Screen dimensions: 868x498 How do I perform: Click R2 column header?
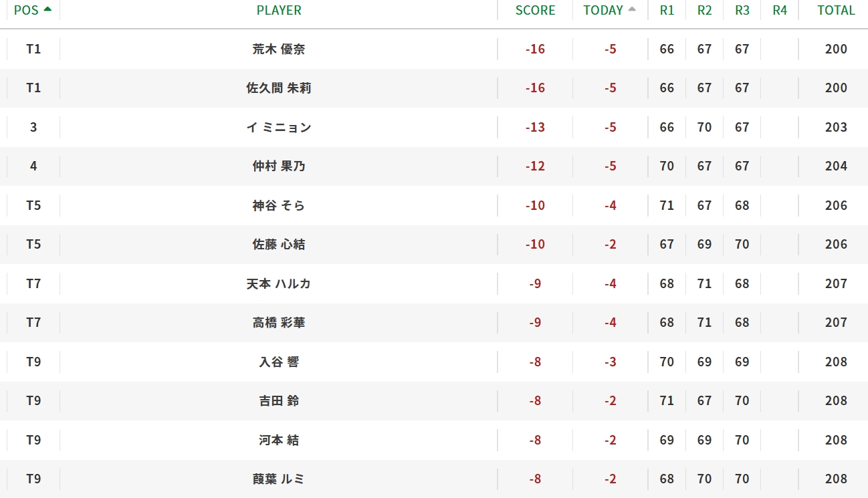tap(704, 10)
